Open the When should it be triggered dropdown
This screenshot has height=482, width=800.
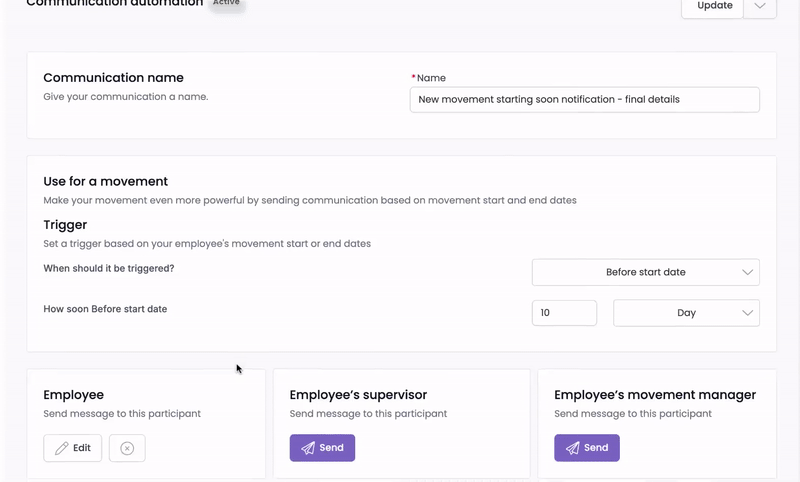pyautogui.click(x=645, y=272)
